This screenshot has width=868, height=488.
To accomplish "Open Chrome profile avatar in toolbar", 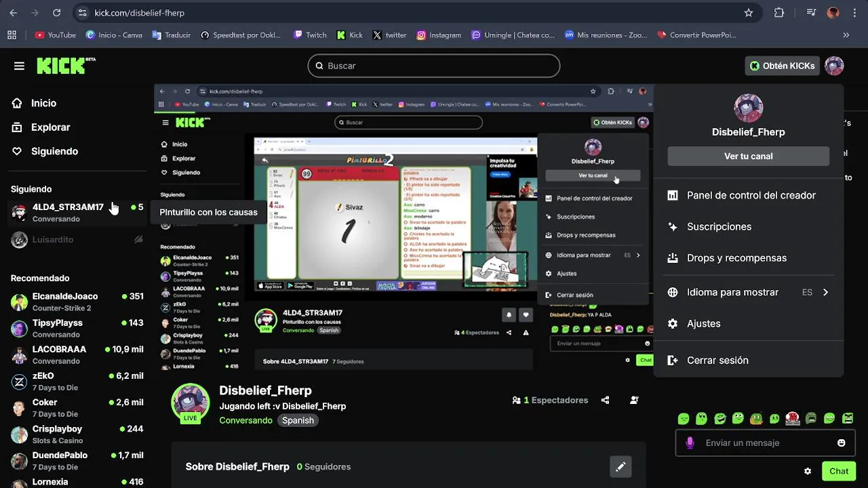I will [x=833, y=13].
